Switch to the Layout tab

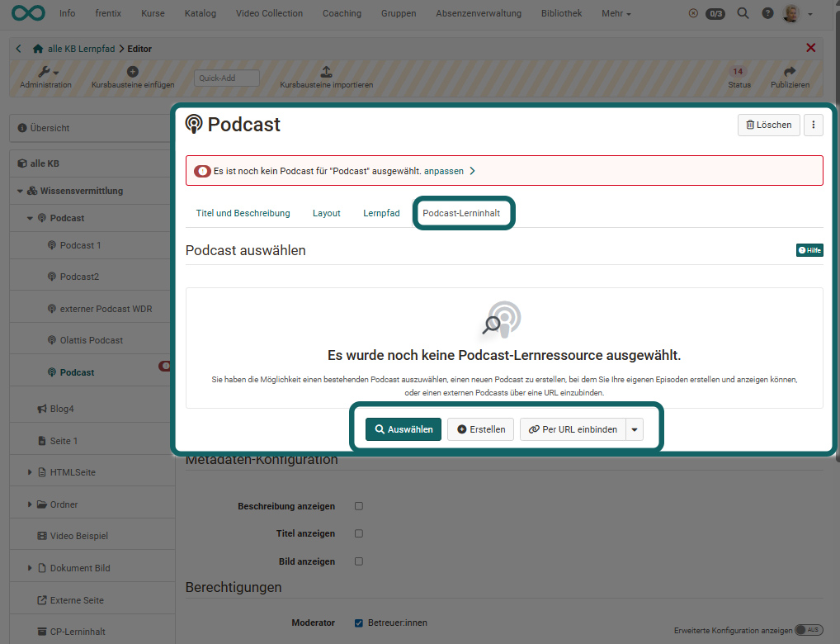point(326,213)
